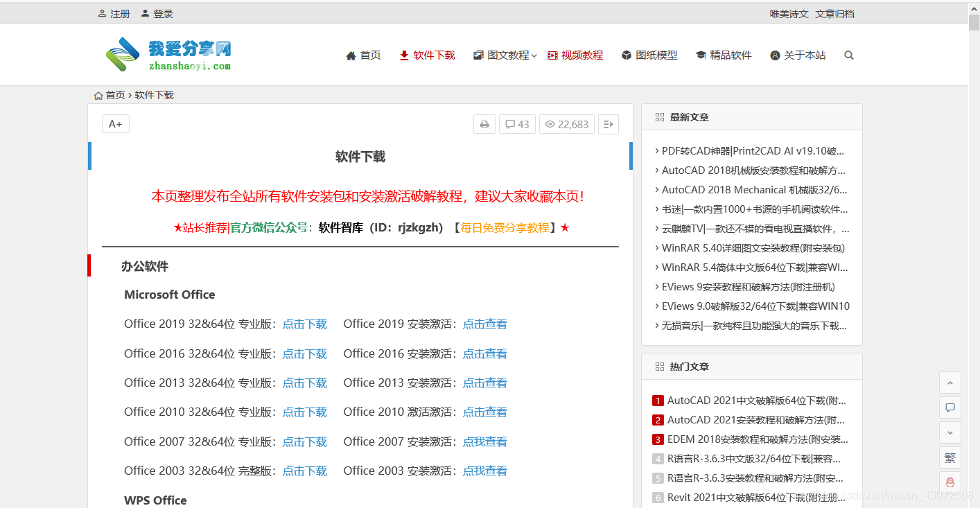Open PDF转CAD神器 Print2CAD article
Screen dimensions: 980x508
click(x=753, y=151)
